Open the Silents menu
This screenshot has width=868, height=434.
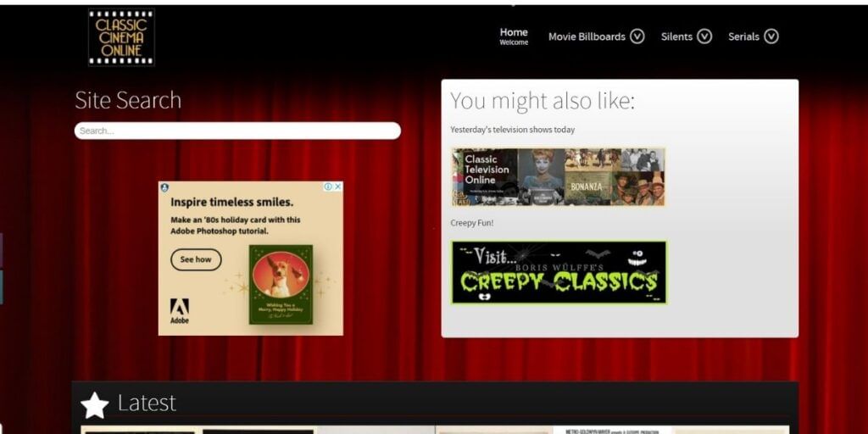(676, 36)
